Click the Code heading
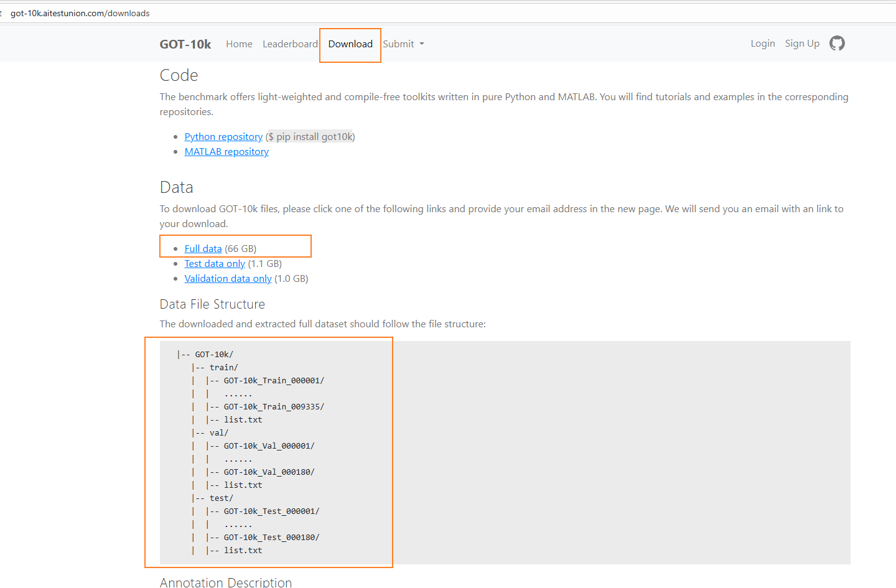 (x=179, y=75)
